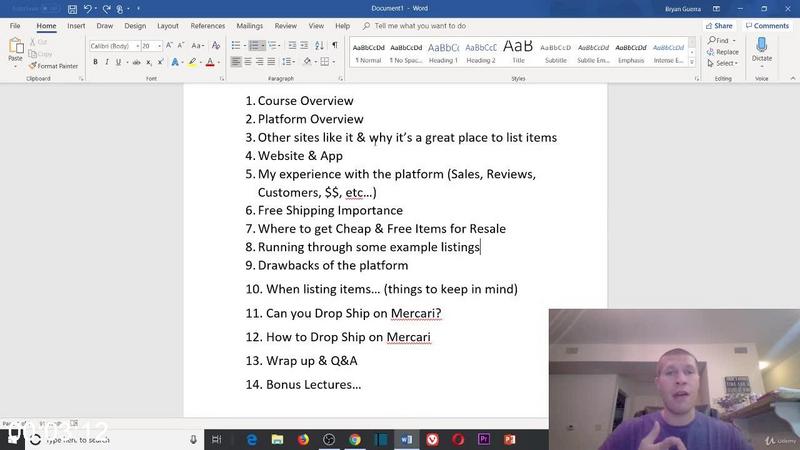The height and width of the screenshot is (450, 800).
Task: Toggle subscript formatting
Action: pyautogui.click(x=148, y=62)
